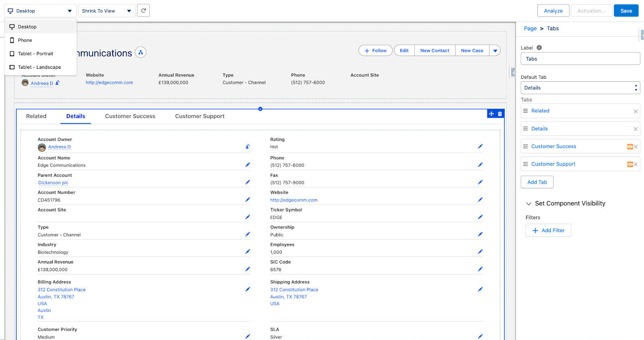Collapse the Set Component Visibility section

(529, 204)
